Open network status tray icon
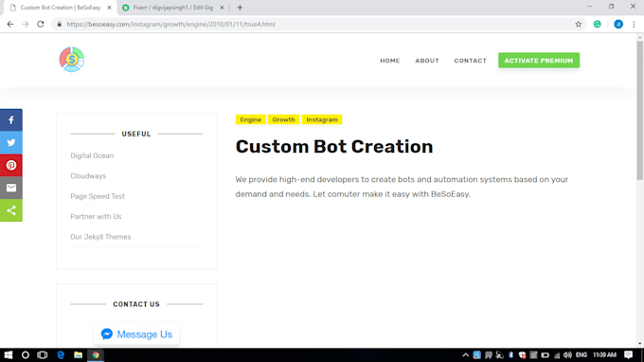Image resolution: width=644 pixels, height=362 pixels. click(557, 355)
